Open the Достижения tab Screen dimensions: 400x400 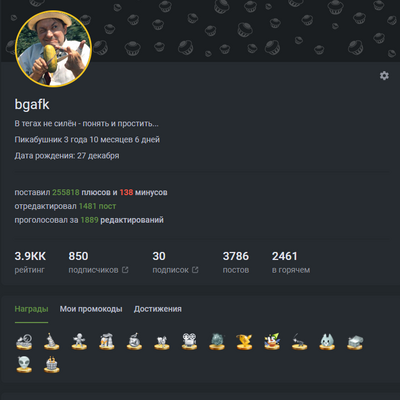[158, 309]
